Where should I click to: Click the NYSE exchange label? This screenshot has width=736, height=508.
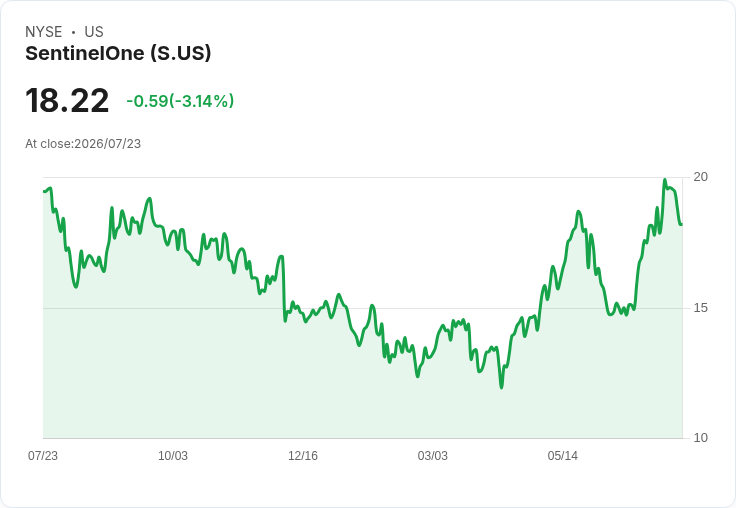click(x=44, y=32)
